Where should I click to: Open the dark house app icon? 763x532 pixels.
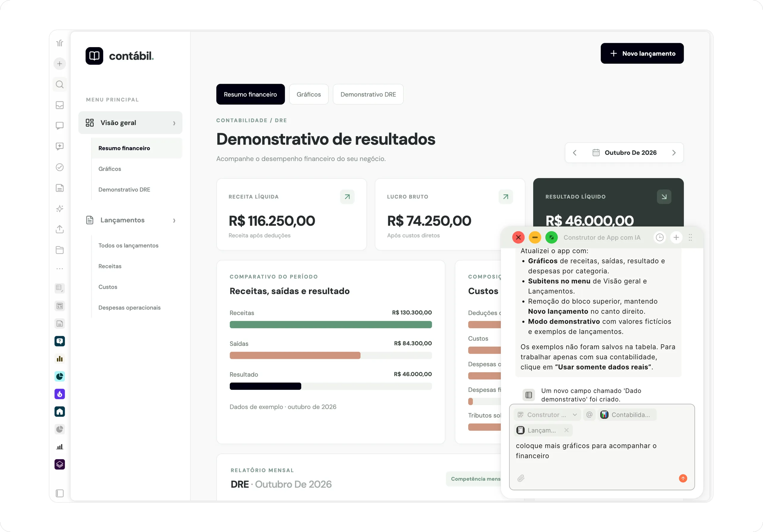tap(60, 412)
